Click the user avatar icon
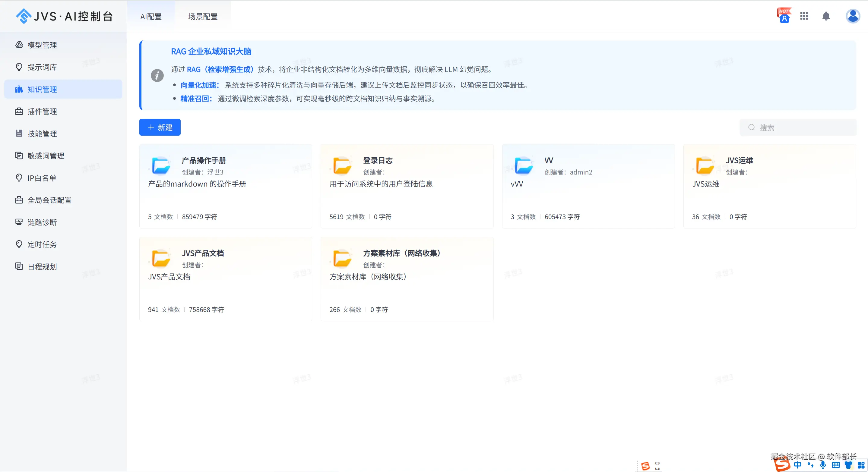Screen dimensions: 868x472 pyautogui.click(x=853, y=16)
